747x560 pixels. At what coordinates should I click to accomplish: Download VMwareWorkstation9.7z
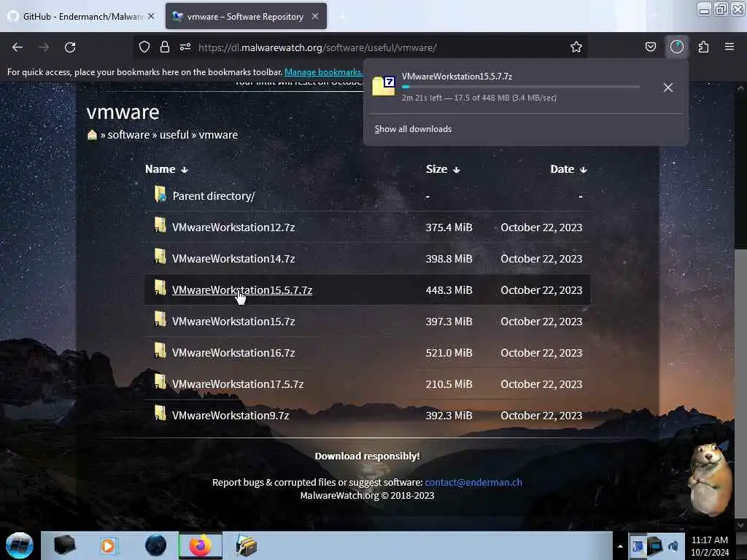pos(231,415)
